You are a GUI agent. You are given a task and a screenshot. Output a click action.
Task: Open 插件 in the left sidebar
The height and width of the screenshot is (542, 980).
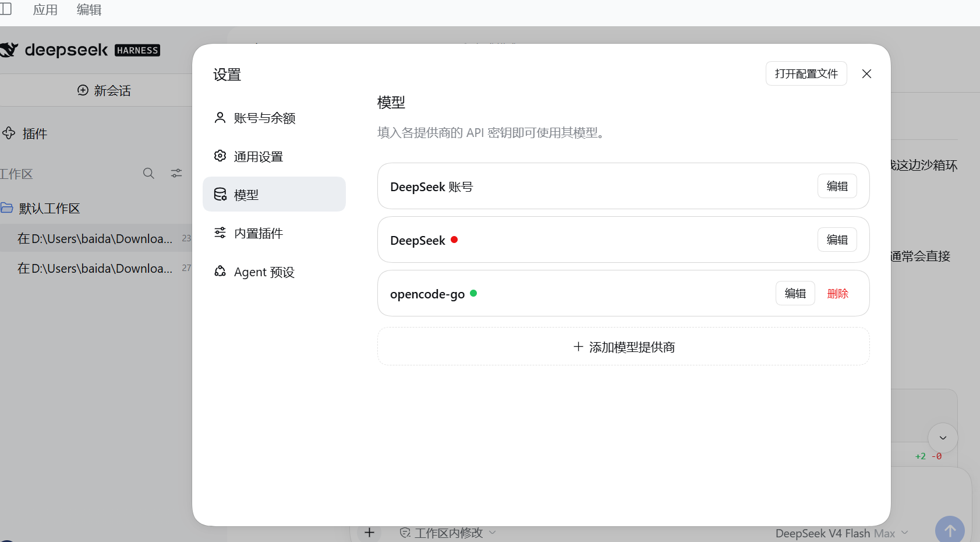[x=24, y=133]
